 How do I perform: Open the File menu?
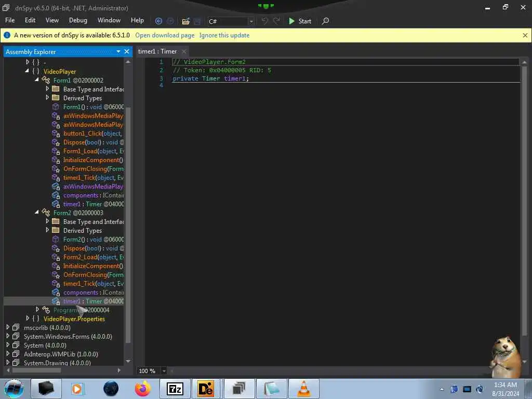[10, 20]
